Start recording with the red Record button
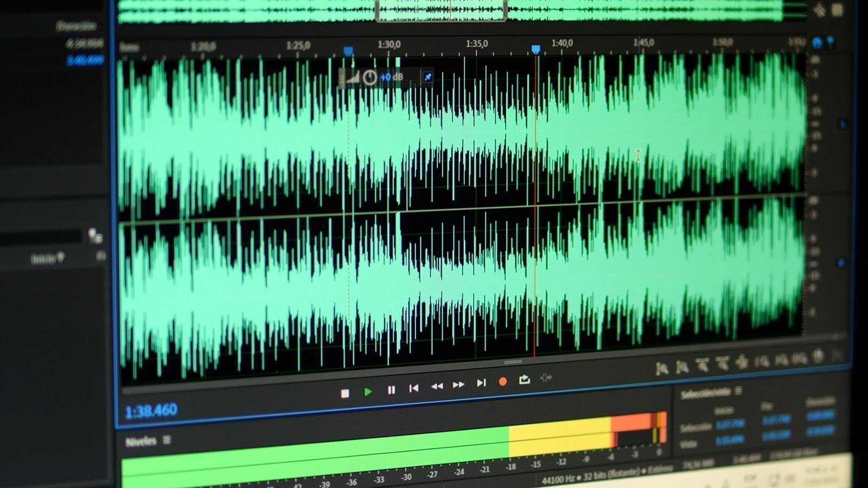Screen dimensions: 868x488 pos(502,382)
